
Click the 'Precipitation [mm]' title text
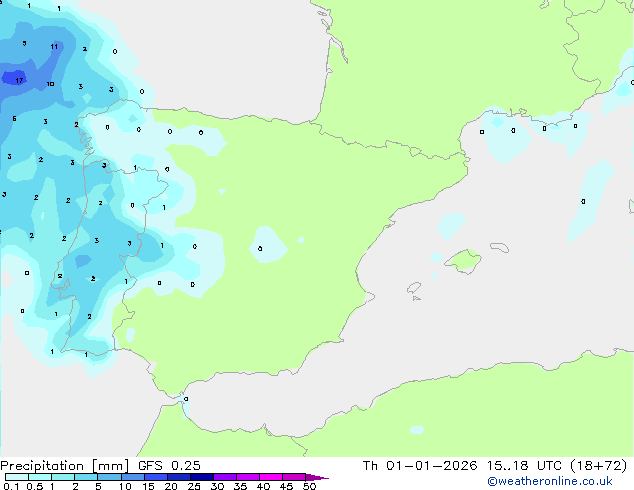tap(65, 466)
